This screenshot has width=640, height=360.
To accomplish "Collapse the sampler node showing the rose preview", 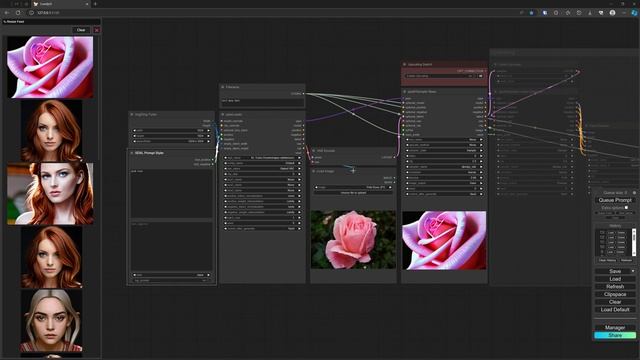I will (405, 92).
